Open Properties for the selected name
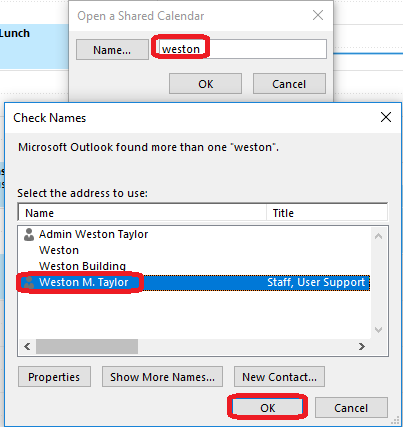The image size is (403, 427). click(54, 377)
